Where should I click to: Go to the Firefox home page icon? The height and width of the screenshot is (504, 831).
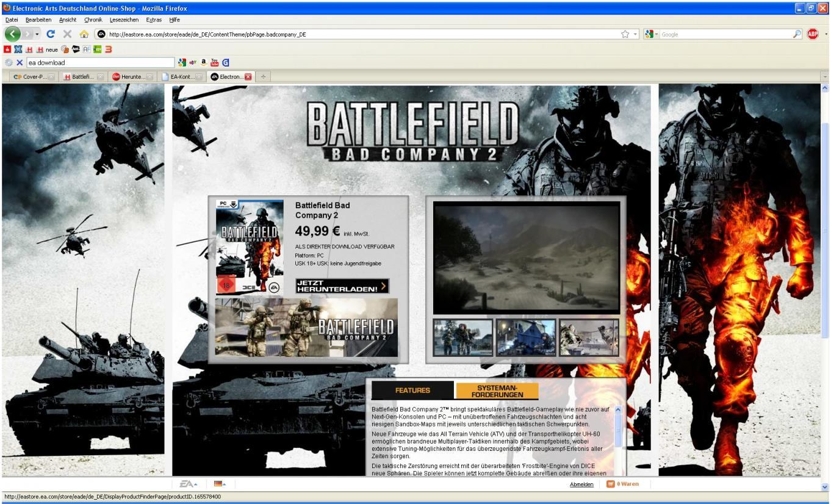[85, 34]
